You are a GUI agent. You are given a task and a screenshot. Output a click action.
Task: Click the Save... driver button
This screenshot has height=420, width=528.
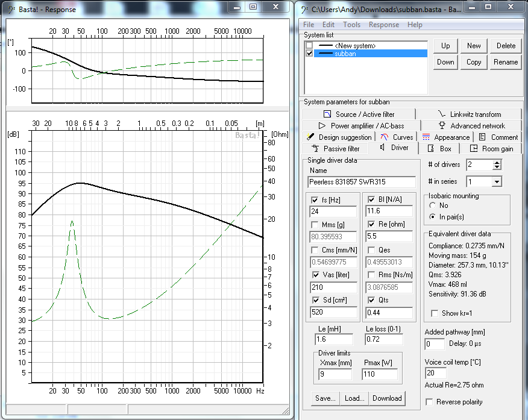[325, 398]
